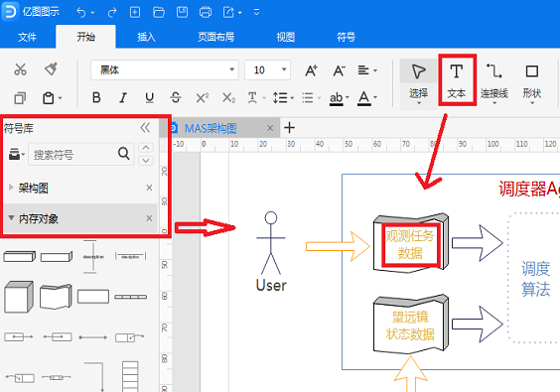Select the 观测任务数据 shape on canvas
This screenshot has height=392, width=560.
click(x=411, y=243)
